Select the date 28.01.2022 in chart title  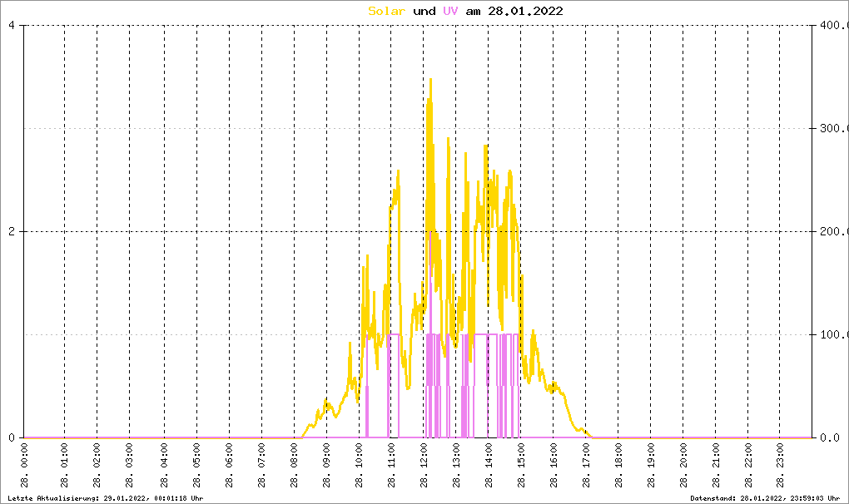point(525,11)
